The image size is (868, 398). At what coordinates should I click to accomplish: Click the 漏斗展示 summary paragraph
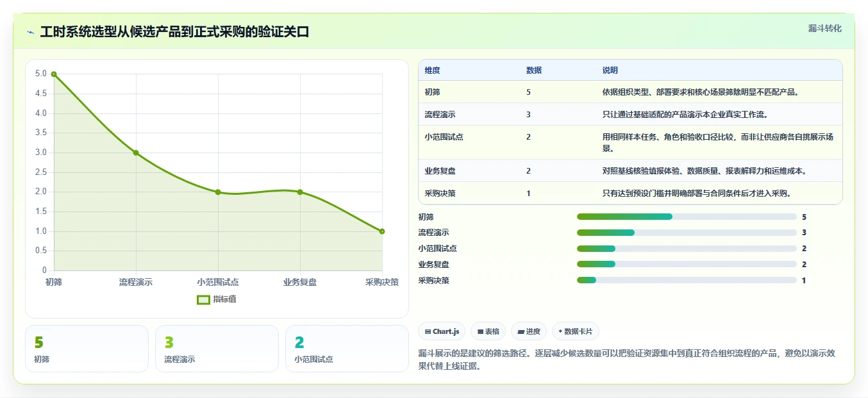coord(626,360)
